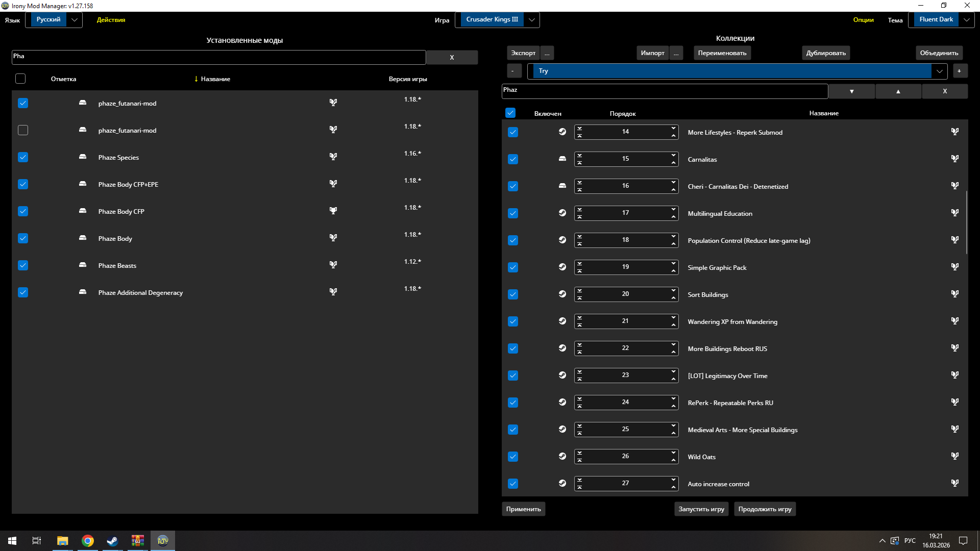Open WinRAR from the taskbar
The height and width of the screenshot is (551, 980).
tap(138, 541)
